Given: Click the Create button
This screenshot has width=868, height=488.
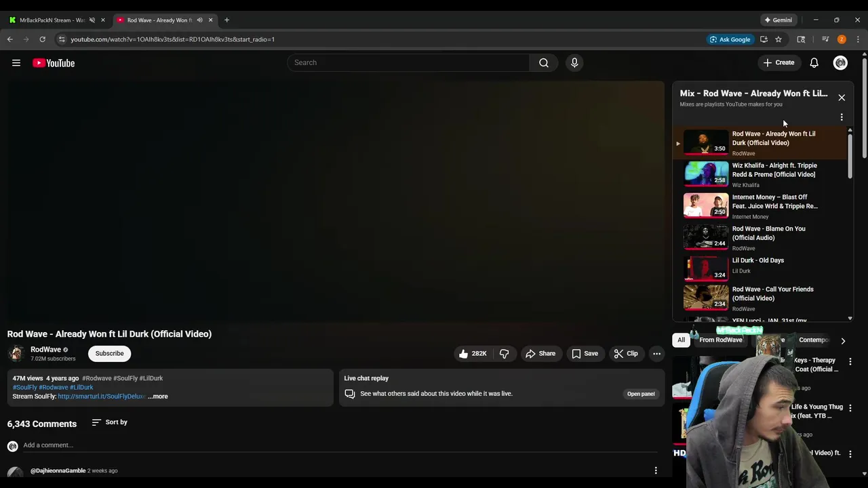Looking at the screenshot, I should click(778, 62).
